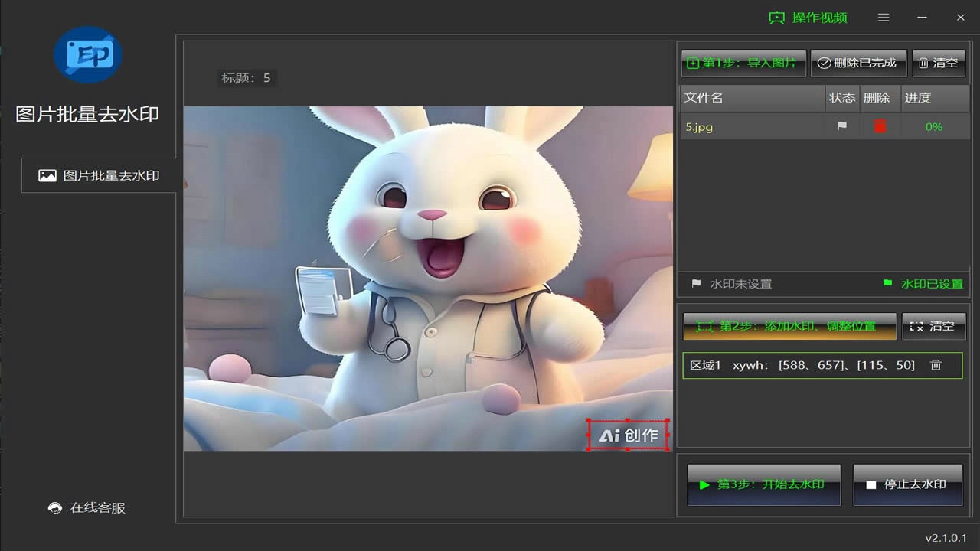Image resolution: width=980 pixels, height=551 pixels.
Task: Delete 区域1 using its trash icon
Action: (936, 366)
